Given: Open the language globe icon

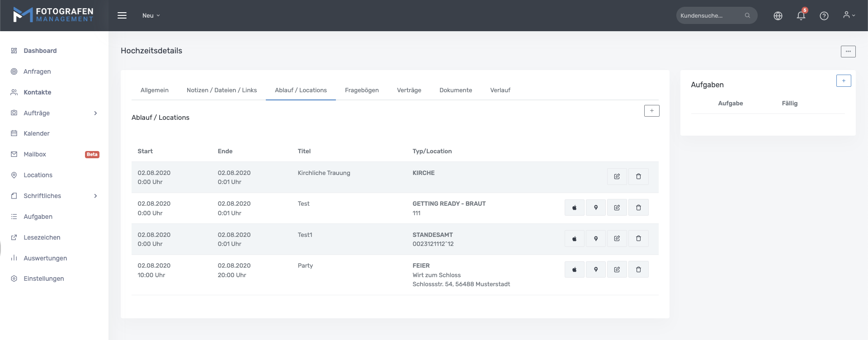Looking at the screenshot, I should pos(778,16).
